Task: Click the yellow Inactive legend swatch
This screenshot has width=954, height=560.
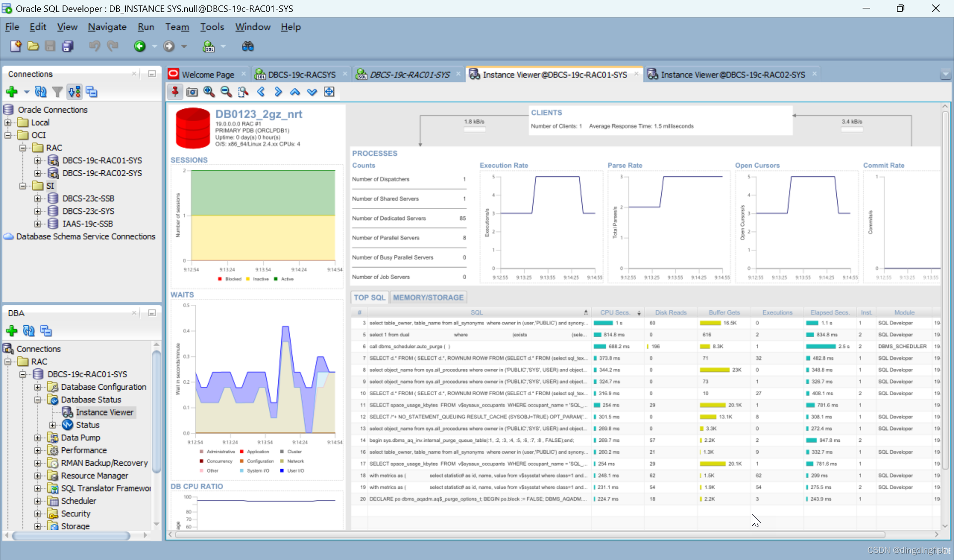Action: (x=247, y=279)
